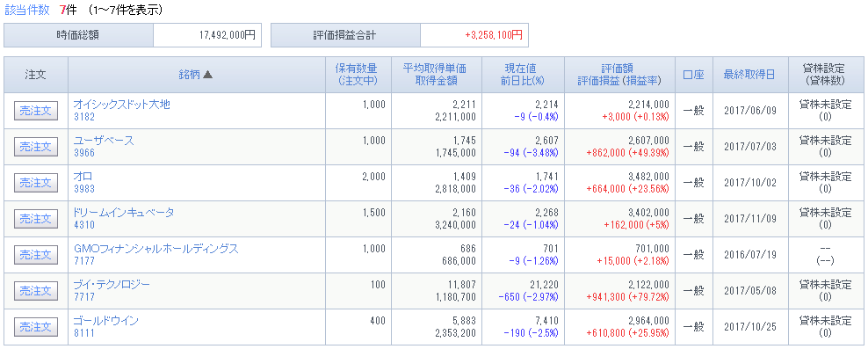Click stock code 8111
The image size is (868, 349).
pyautogui.click(x=84, y=333)
